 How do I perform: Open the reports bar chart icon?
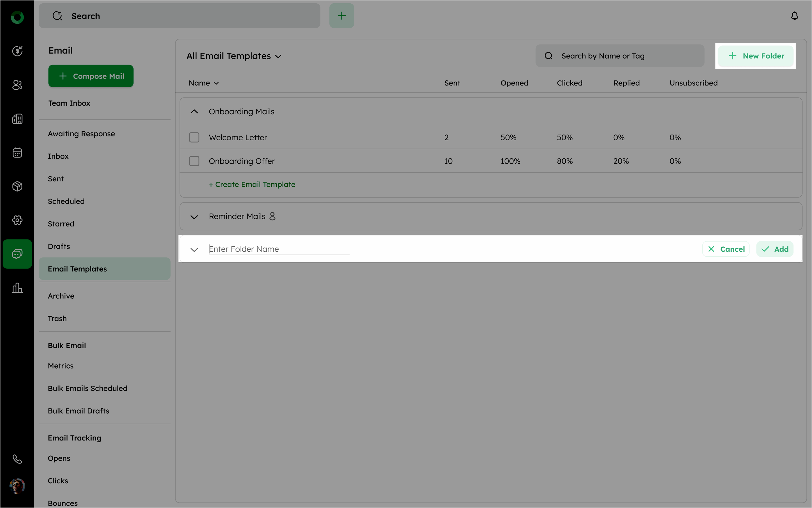pyautogui.click(x=17, y=288)
